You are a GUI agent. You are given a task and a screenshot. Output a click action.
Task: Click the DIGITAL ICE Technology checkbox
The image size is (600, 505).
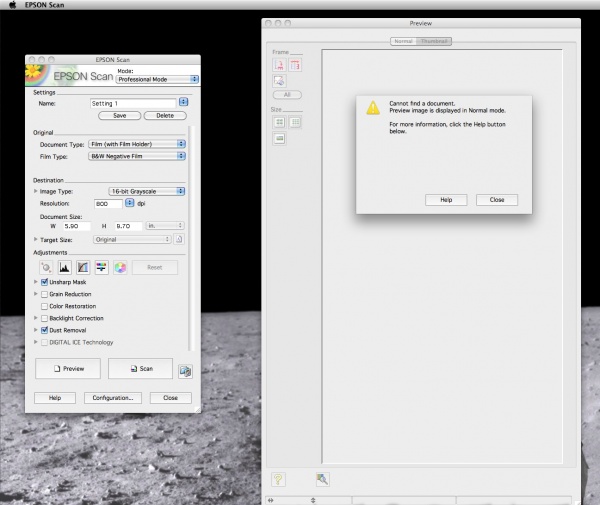(x=44, y=342)
